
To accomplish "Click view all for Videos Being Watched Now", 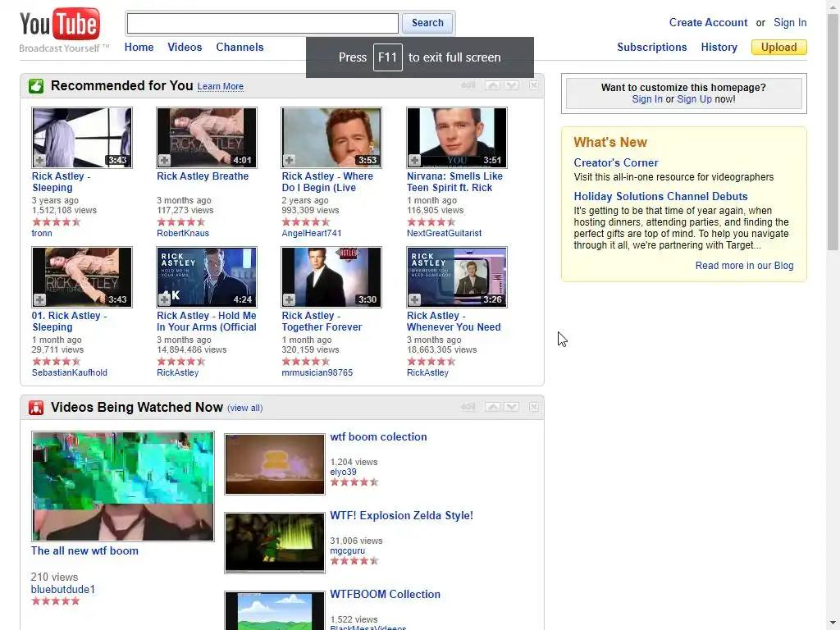I will click(x=244, y=408).
